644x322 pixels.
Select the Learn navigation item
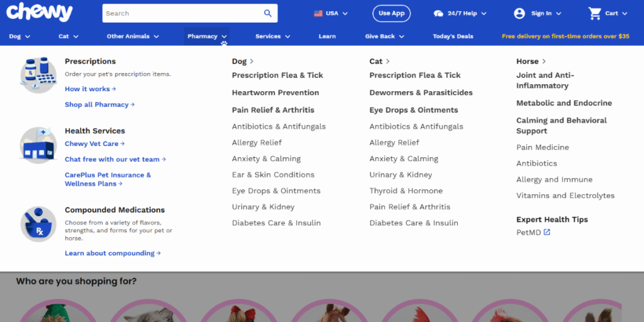tap(327, 36)
